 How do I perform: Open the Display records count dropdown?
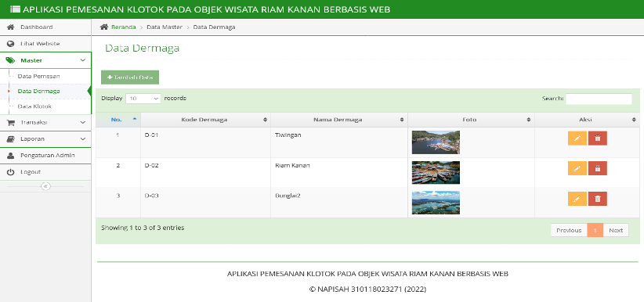coord(143,99)
